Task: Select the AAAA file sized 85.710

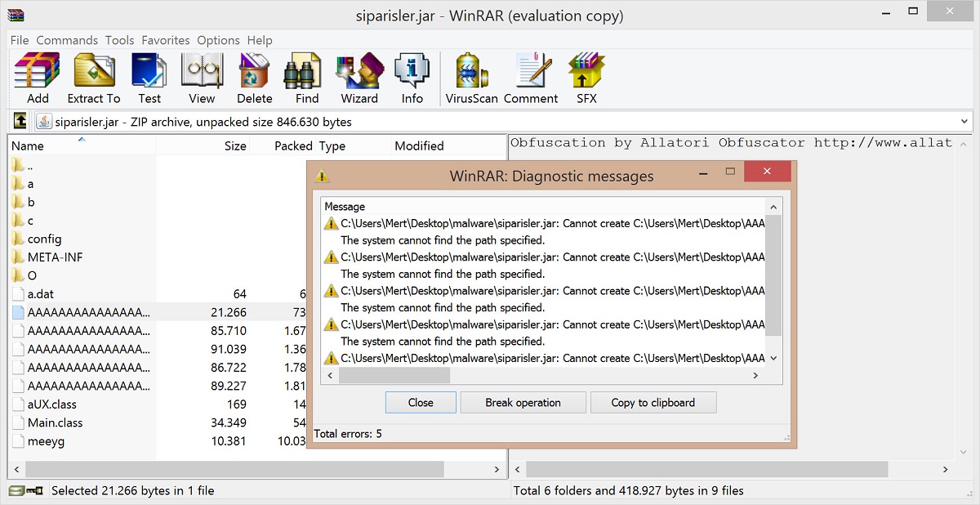Action: tap(88, 331)
